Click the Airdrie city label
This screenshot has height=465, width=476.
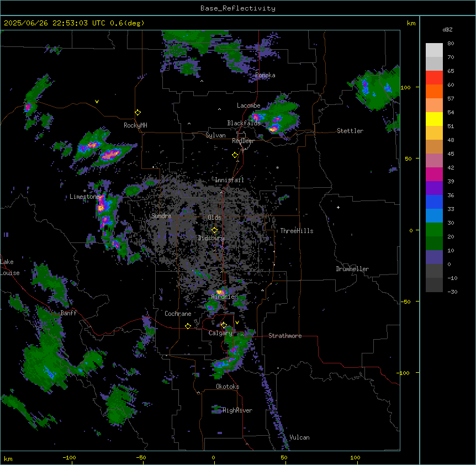point(223,297)
